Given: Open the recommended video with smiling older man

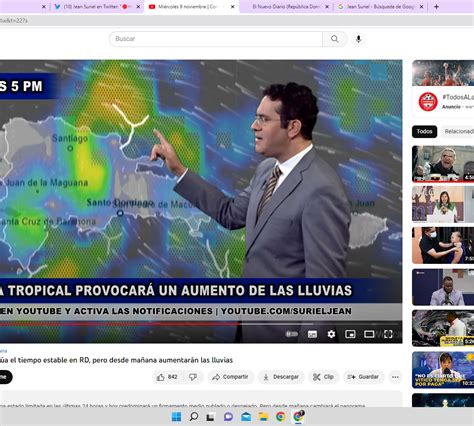Looking at the screenshot, I should pos(443,164).
